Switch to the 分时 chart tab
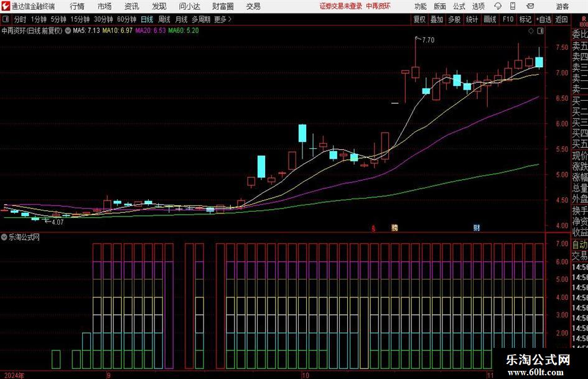Screen dimensions: 588x379 [x=21, y=19]
